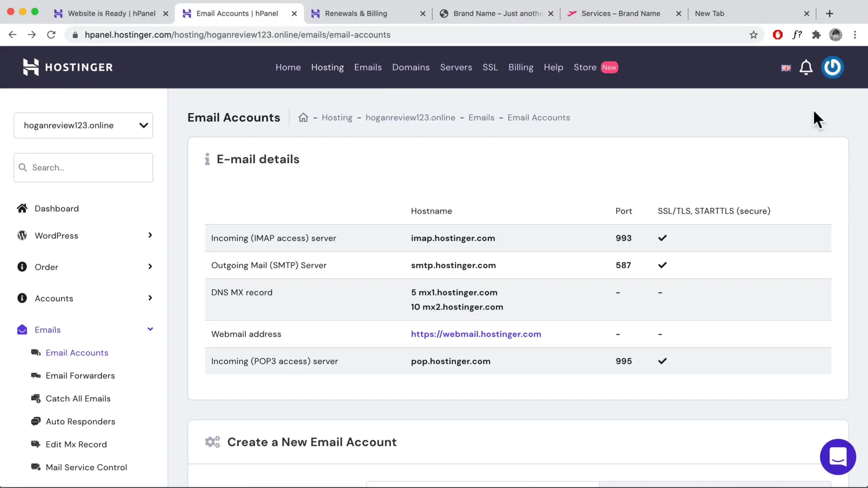Expand the Order sidebar section
Screen dimensions: 868x488
pyautogui.click(x=150, y=267)
